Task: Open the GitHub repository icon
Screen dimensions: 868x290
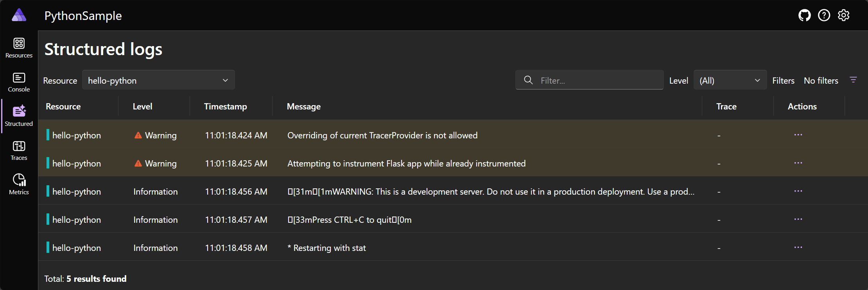Action: tap(804, 16)
